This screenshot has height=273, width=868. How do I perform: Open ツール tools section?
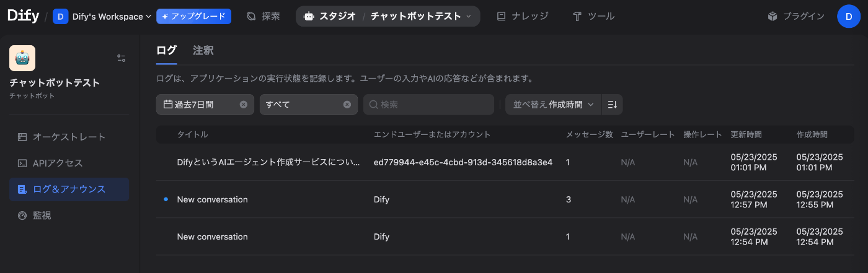(x=594, y=16)
